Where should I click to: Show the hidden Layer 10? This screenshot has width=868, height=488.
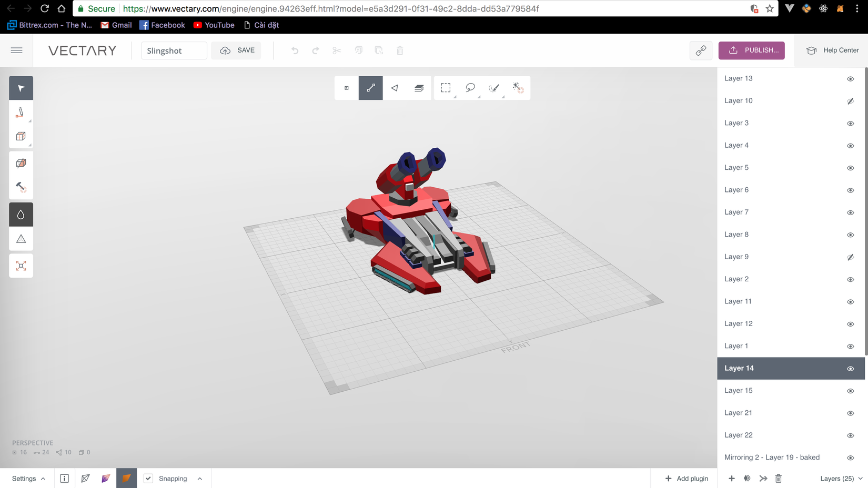point(850,101)
